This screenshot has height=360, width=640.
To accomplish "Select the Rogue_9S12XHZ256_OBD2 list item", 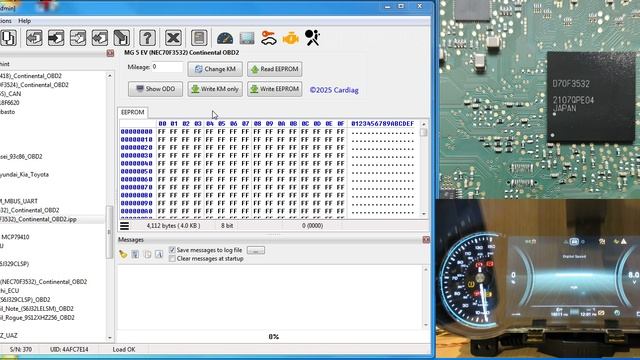I will (37, 318).
